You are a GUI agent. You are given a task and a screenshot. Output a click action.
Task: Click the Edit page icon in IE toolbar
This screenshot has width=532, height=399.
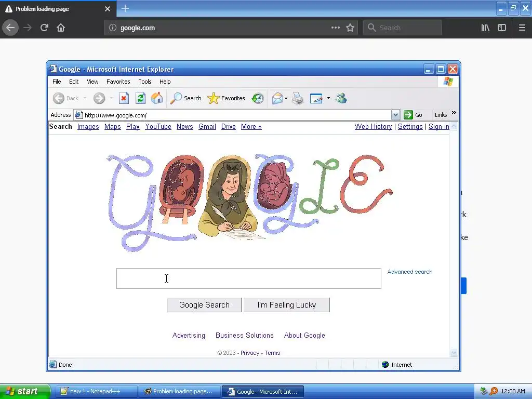(x=316, y=98)
